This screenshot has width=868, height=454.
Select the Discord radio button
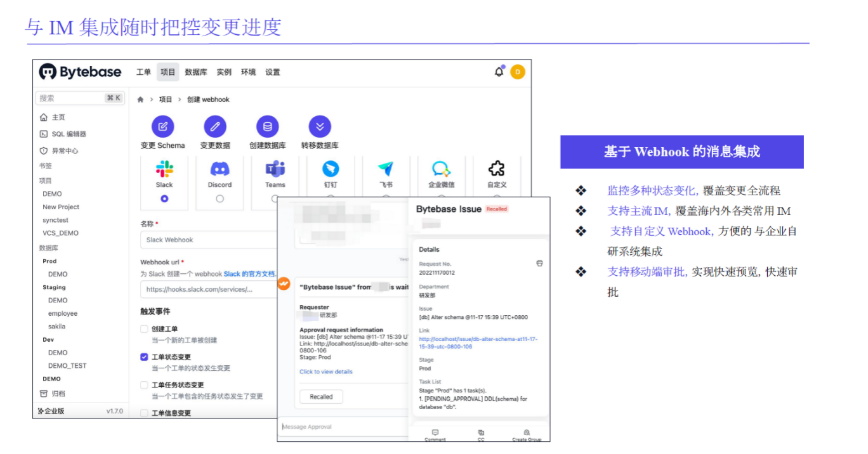coord(220,198)
